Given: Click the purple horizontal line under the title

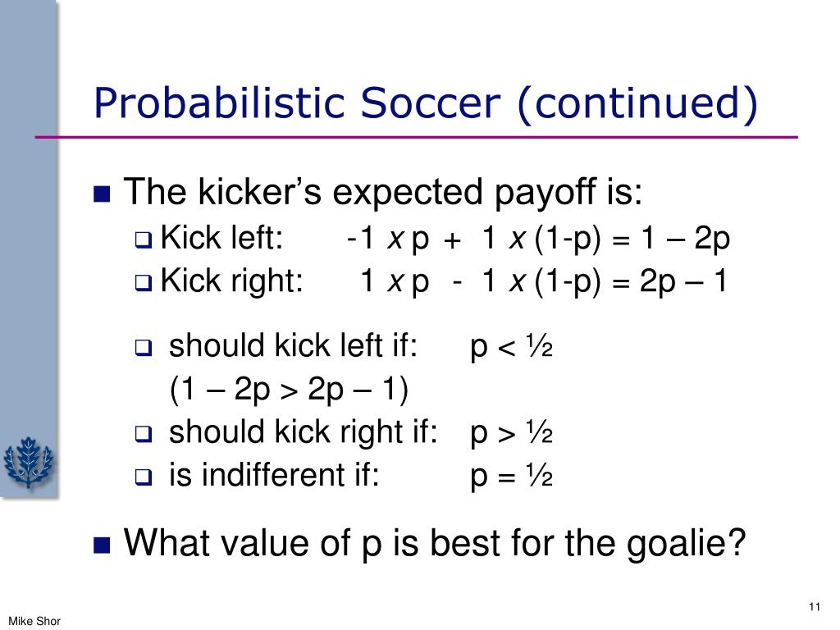Looking at the screenshot, I should tap(417, 137).
